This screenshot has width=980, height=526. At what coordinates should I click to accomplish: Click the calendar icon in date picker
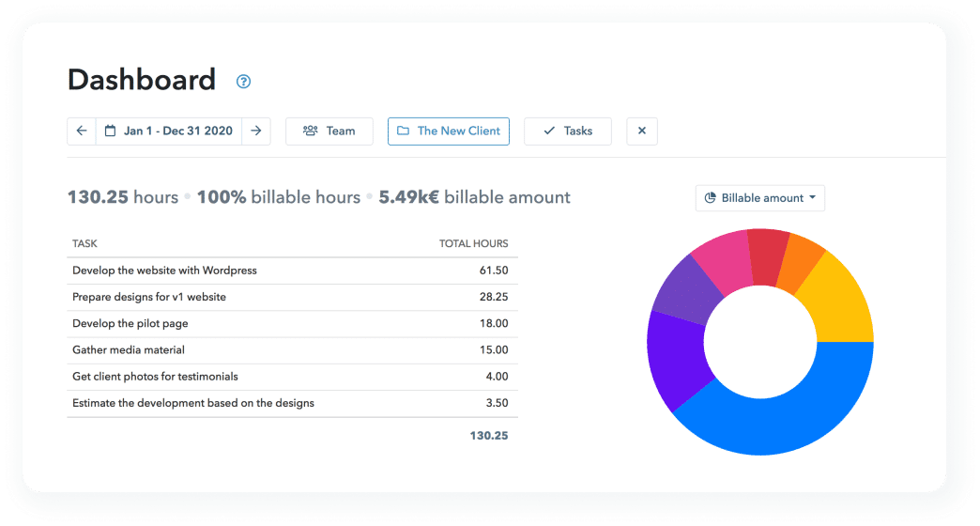point(111,131)
